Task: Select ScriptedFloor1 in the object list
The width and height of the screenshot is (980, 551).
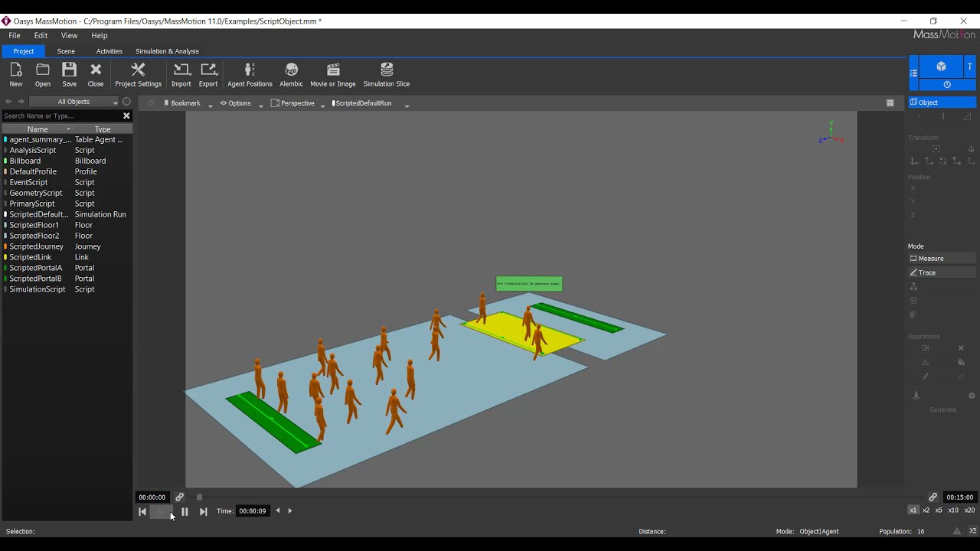Action: tap(67, 225)
